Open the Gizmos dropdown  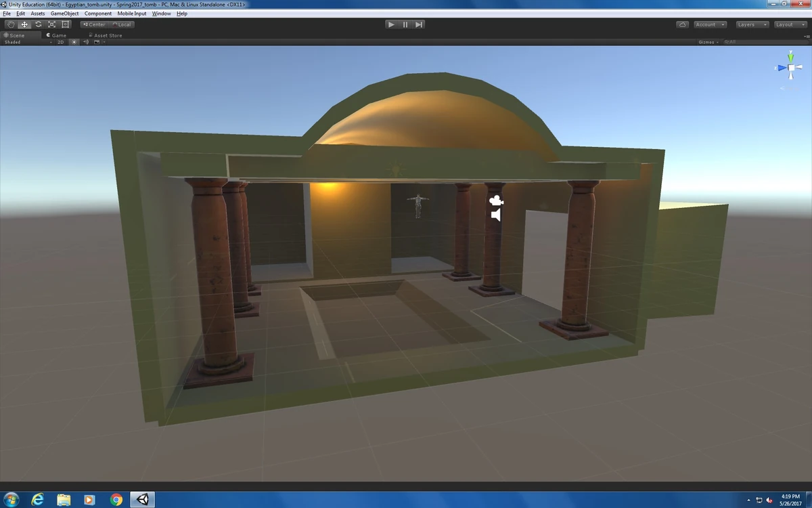tap(708, 42)
